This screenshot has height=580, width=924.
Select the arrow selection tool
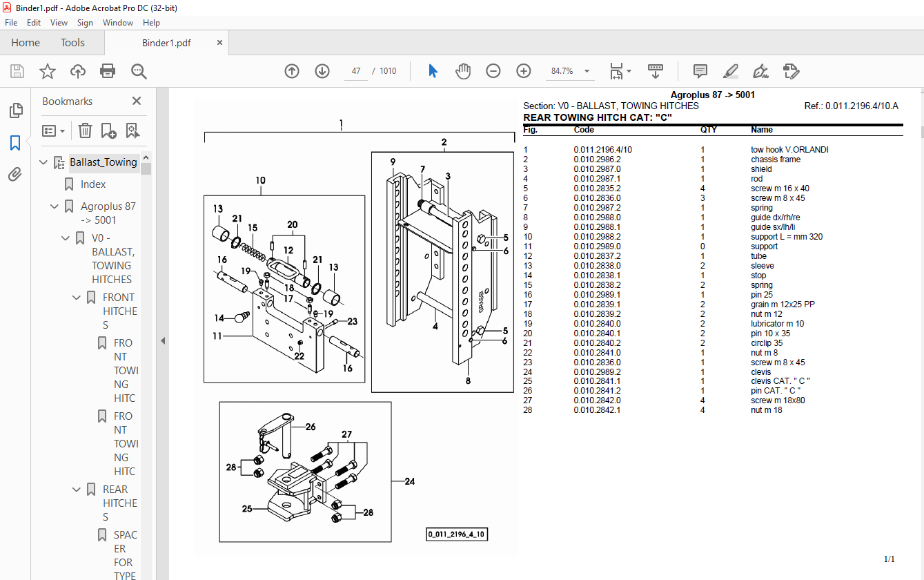(433, 71)
